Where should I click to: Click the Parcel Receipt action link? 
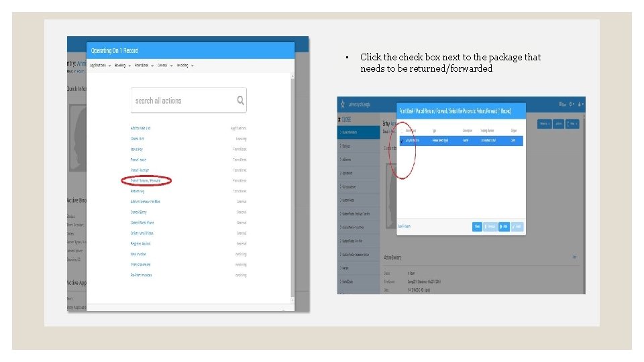coord(140,170)
